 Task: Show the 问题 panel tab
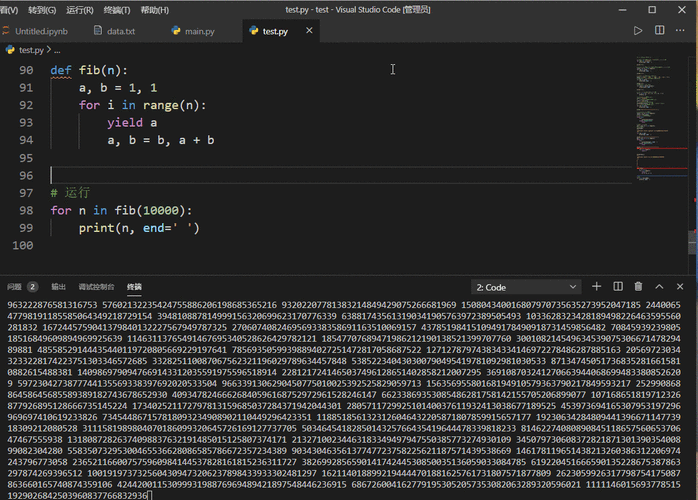point(15,286)
